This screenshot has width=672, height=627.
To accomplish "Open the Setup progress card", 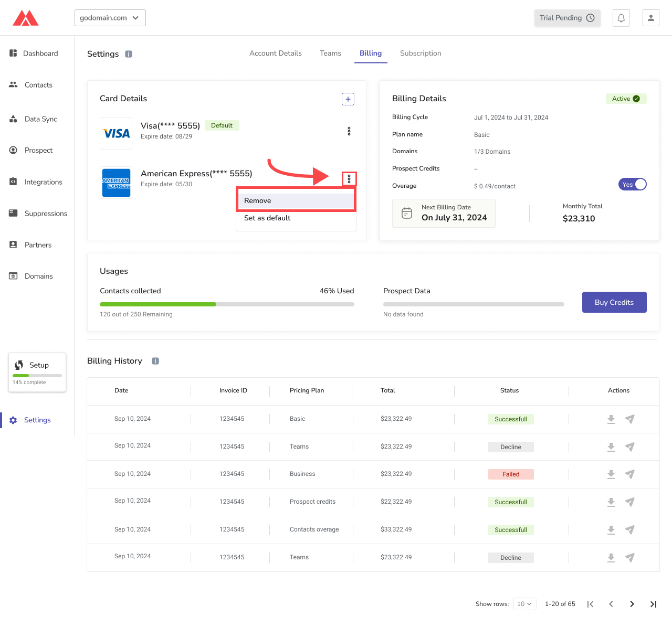I will 37,373.
